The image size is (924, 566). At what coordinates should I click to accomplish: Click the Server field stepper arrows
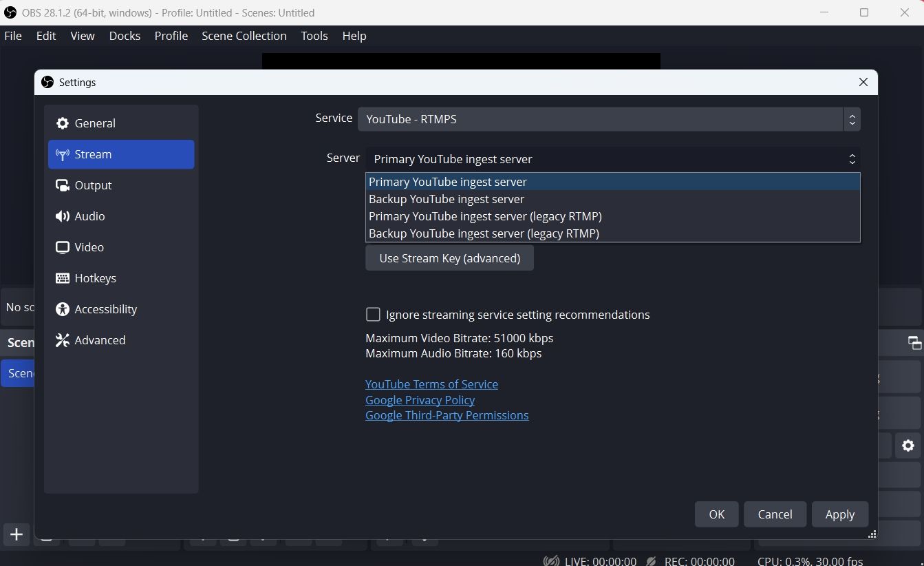[x=852, y=159]
